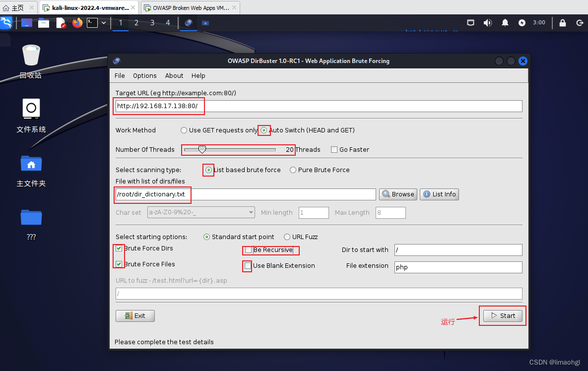The image size is (588, 371).
Task: Click the Browse button
Action: [398, 194]
